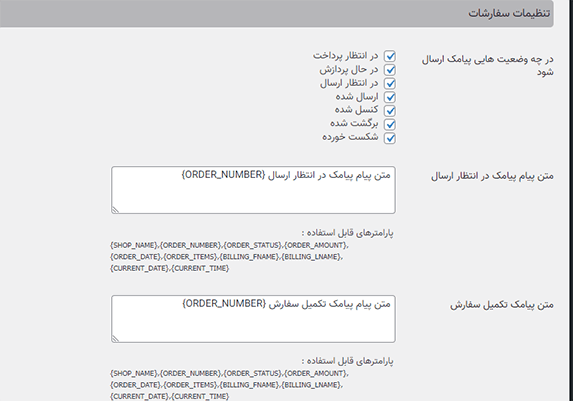This screenshot has height=401, width=573.
Task: Click {CURRENT_DATE} in second parameters list
Action: [x=139, y=397]
